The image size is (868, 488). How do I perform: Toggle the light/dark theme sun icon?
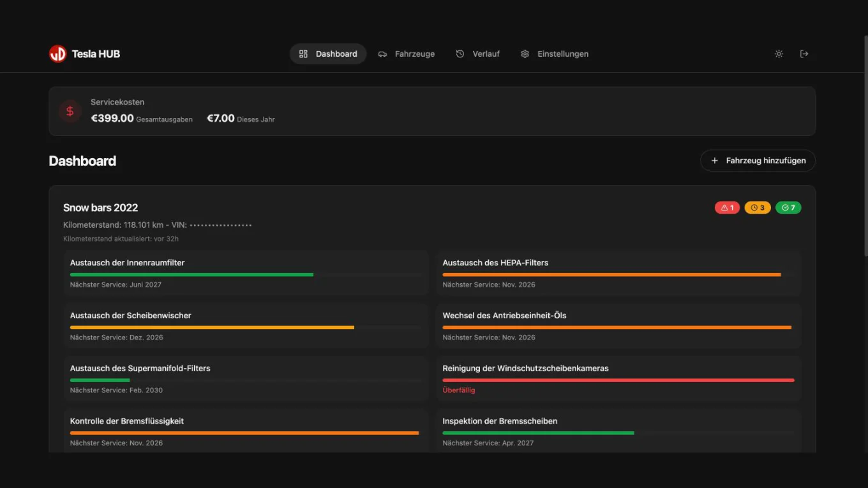point(779,54)
